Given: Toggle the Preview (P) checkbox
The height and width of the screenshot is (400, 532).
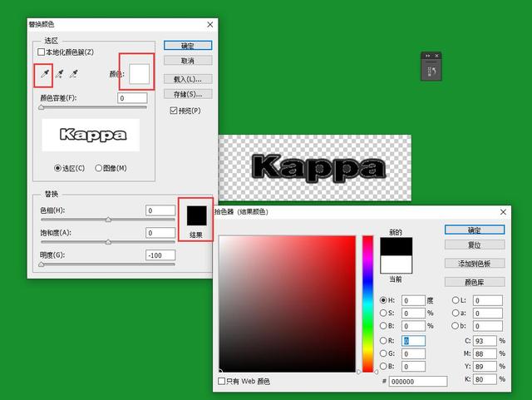Looking at the screenshot, I should tap(174, 111).
